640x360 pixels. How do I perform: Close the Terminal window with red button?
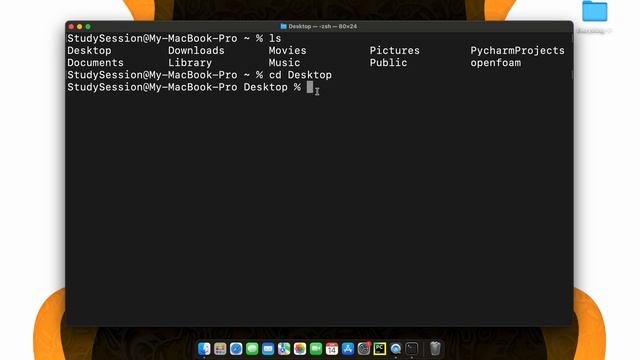(x=71, y=27)
